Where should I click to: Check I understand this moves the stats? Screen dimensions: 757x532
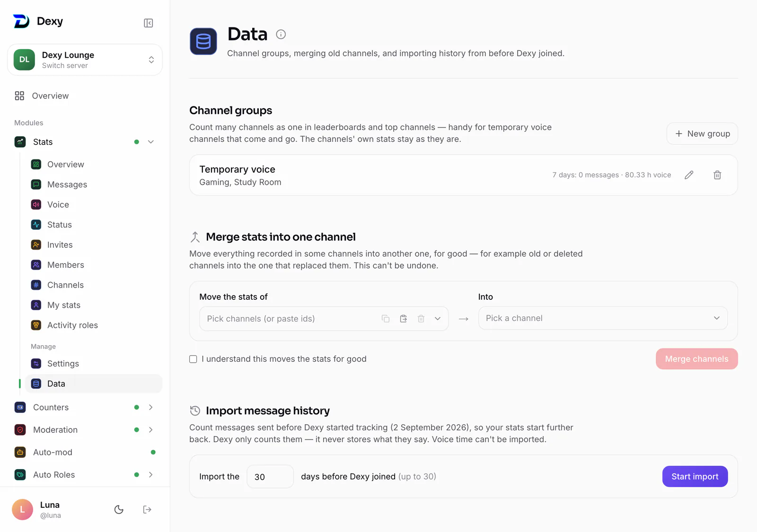tap(193, 359)
